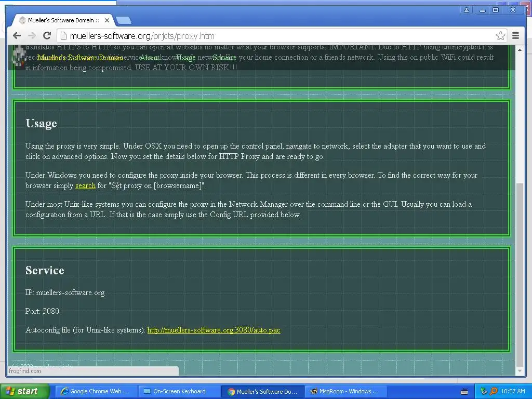Open the auto.pac autoconfig link
This screenshot has height=399, width=532.
click(x=214, y=330)
